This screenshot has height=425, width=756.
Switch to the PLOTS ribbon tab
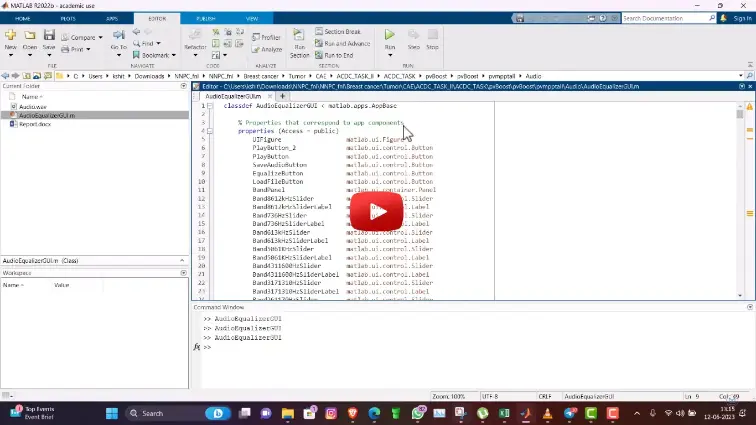click(x=67, y=18)
